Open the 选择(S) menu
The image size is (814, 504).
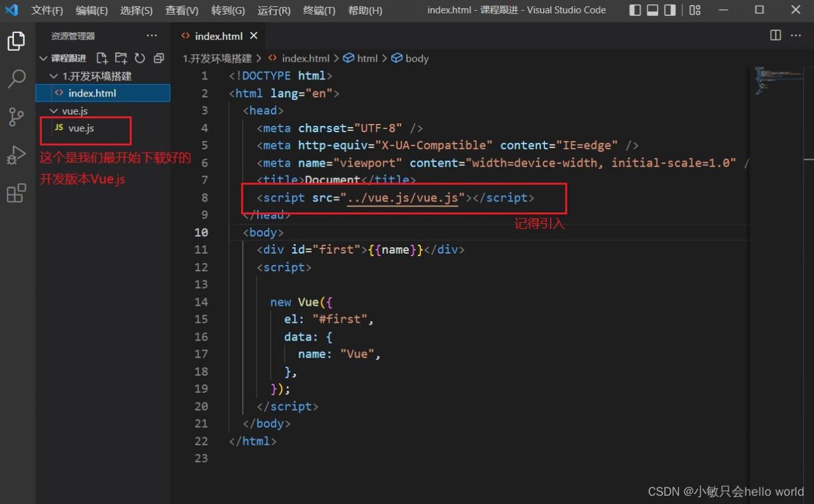tap(136, 10)
